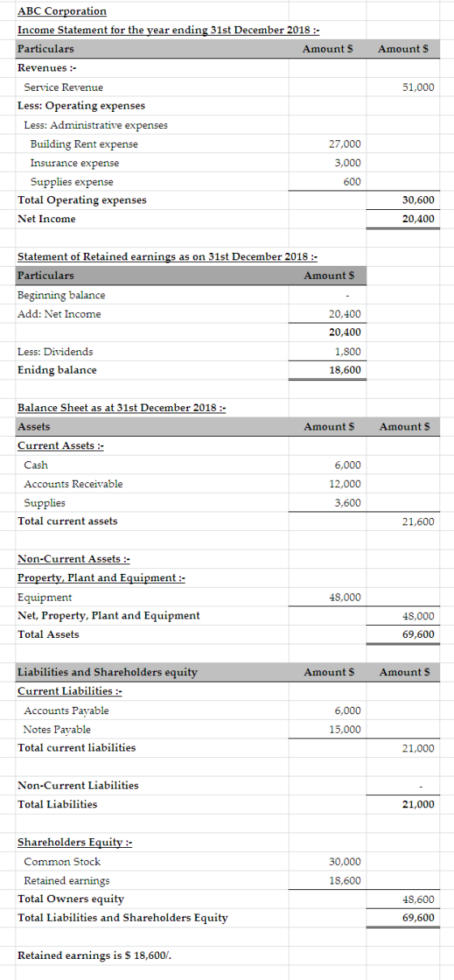The width and height of the screenshot is (454, 980).
Task: Click the 'Insurance expense' label
Action: pos(75,163)
